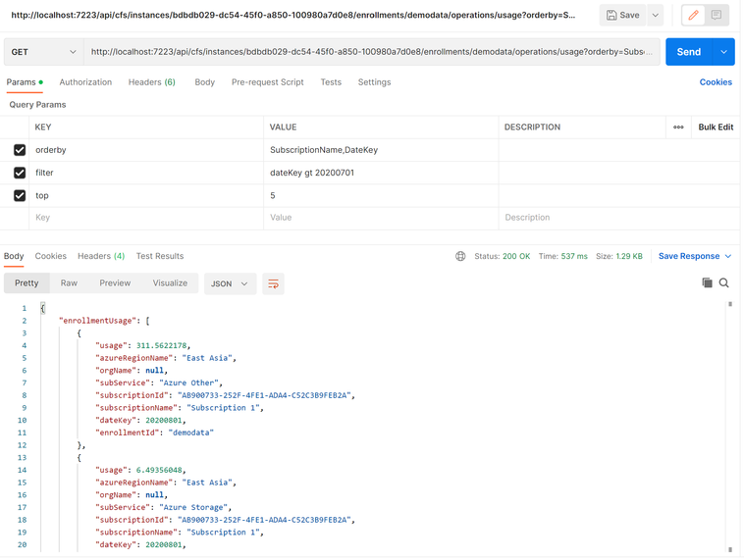Image resolution: width=744 pixels, height=560 pixels.
Task: Click the Status 200 OK text
Action: [x=502, y=256]
